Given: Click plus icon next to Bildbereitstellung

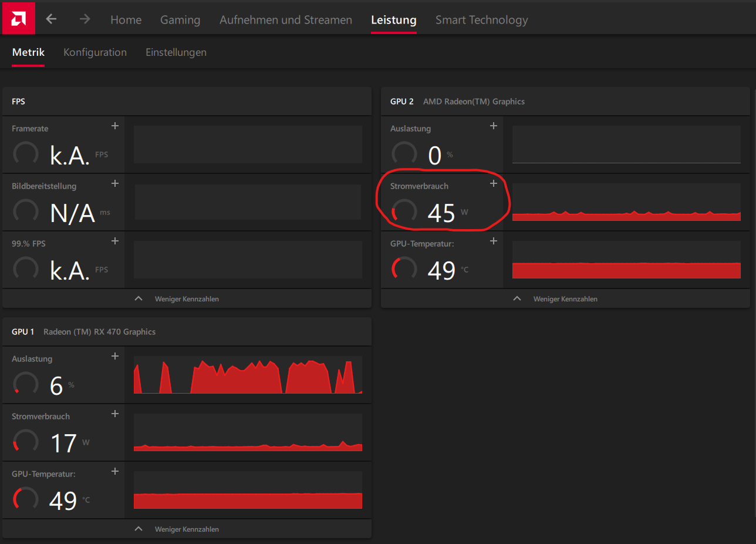Looking at the screenshot, I should (x=115, y=183).
